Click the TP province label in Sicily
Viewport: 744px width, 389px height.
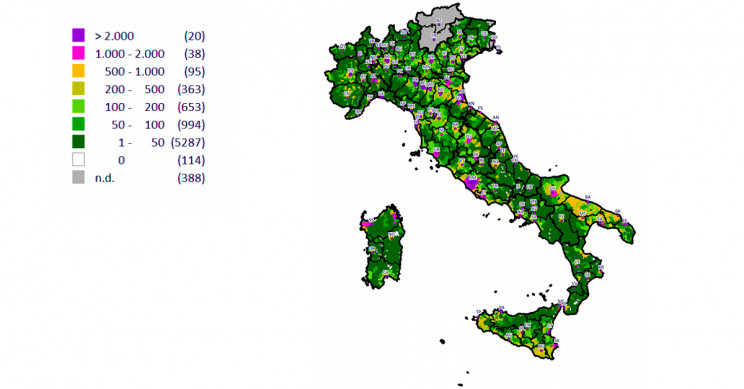[479, 312]
